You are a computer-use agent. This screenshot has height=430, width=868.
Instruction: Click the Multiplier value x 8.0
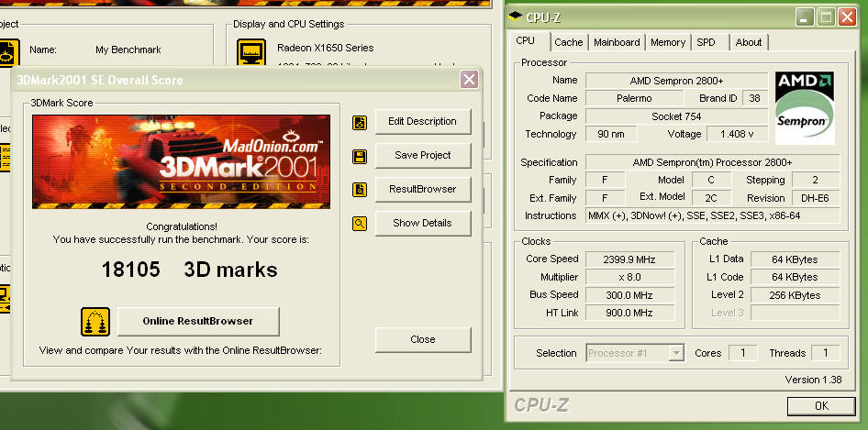click(x=629, y=277)
